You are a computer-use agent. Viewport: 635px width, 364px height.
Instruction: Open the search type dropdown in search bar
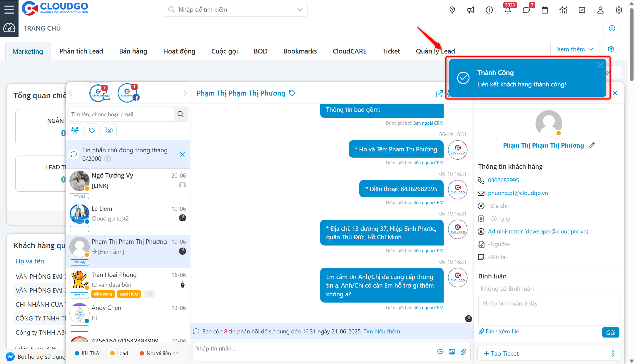(x=300, y=9)
